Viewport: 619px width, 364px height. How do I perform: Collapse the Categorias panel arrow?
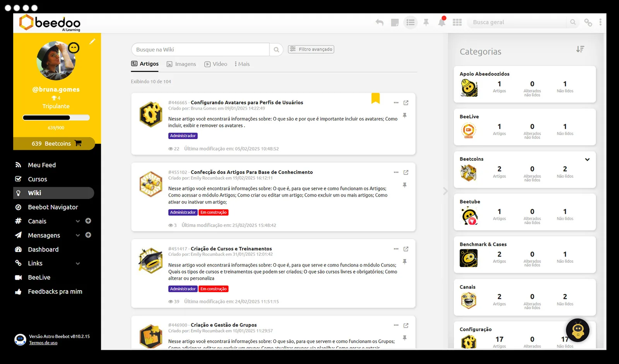click(x=445, y=191)
